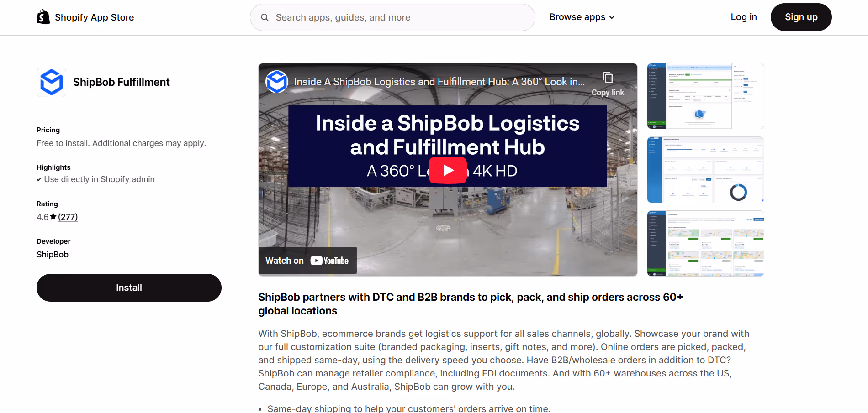This screenshot has width=868, height=413.
Task: Click the Browse apps chevron arrow
Action: pyautogui.click(x=612, y=17)
